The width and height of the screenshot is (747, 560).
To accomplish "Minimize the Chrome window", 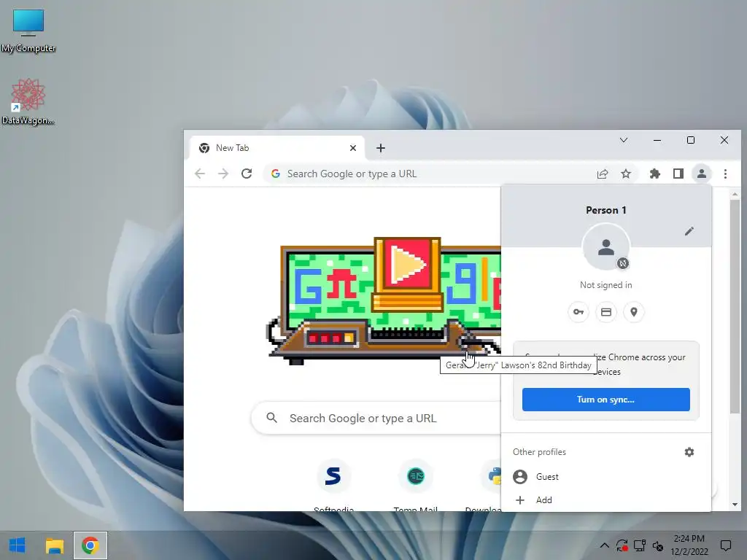I will [657, 140].
